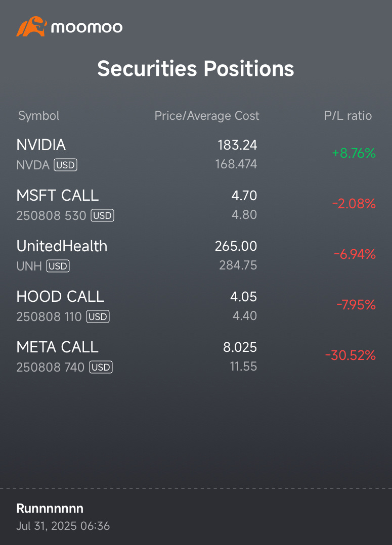Select the USD badge beside 250808 530
This screenshot has height=545, width=392.
102,215
